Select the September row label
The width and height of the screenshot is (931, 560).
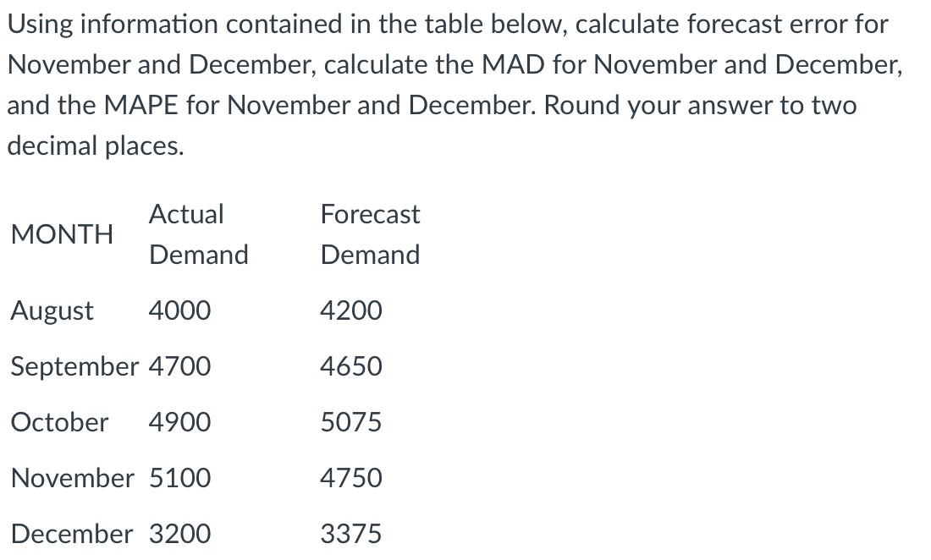(x=74, y=366)
